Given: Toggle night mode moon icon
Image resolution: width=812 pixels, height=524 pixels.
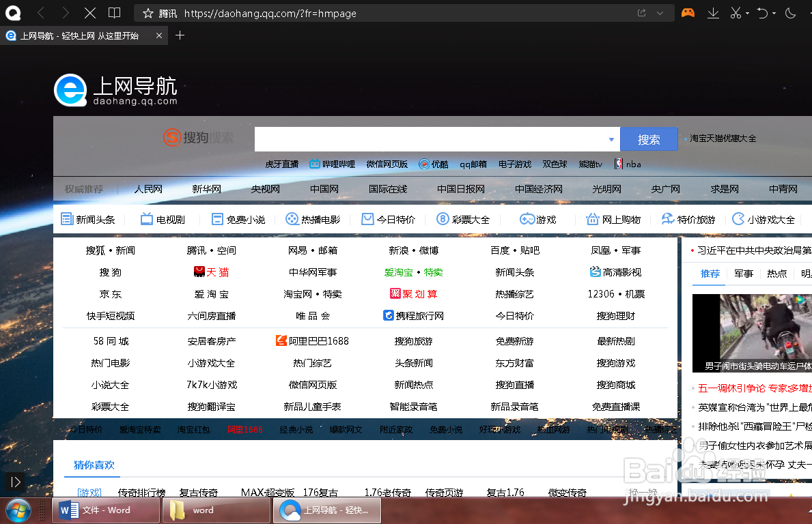Looking at the screenshot, I should (x=790, y=14).
